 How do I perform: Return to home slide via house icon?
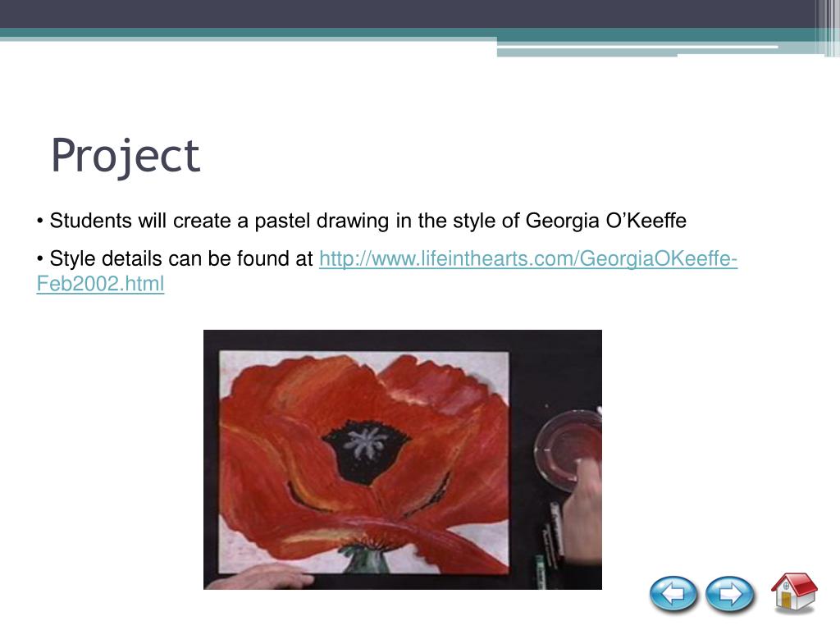(794, 592)
